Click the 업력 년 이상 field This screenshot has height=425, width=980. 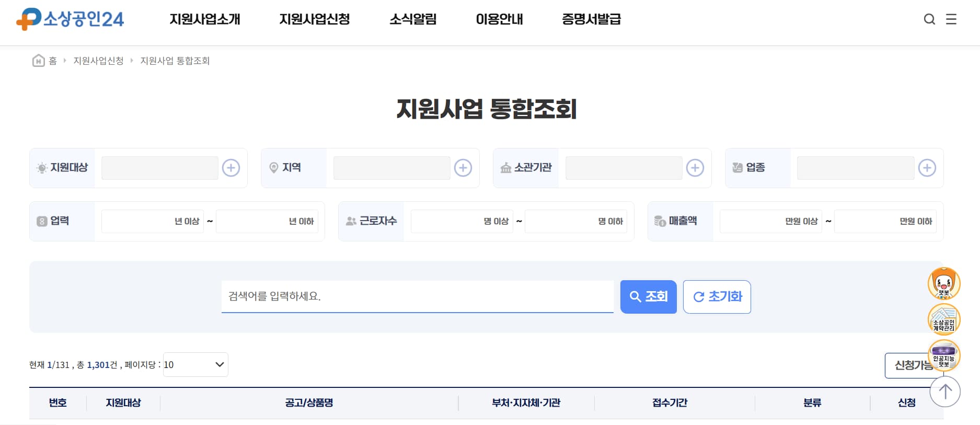coord(153,221)
